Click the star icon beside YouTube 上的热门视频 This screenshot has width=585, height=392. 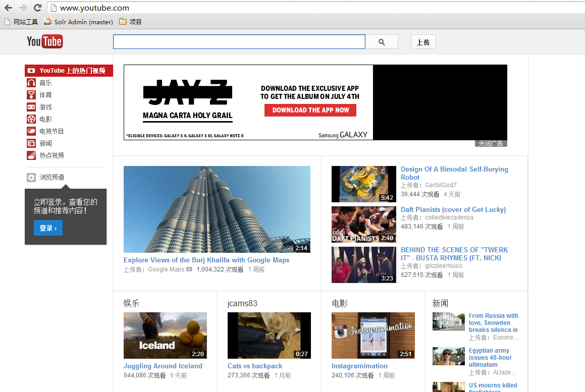31,71
